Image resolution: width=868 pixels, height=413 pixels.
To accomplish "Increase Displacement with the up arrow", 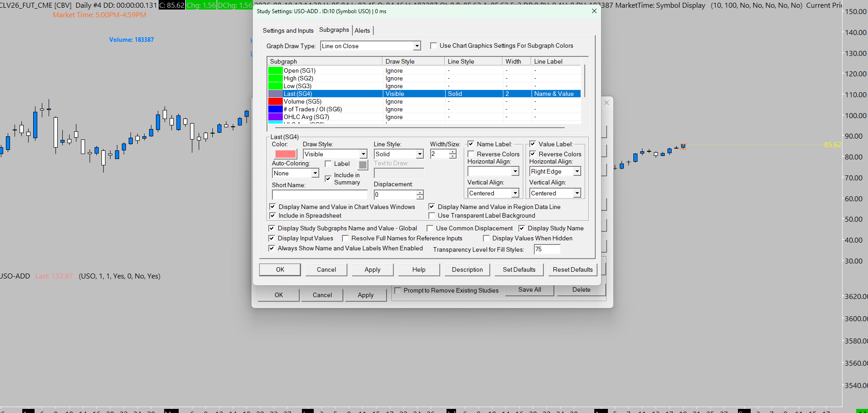I will (420, 192).
